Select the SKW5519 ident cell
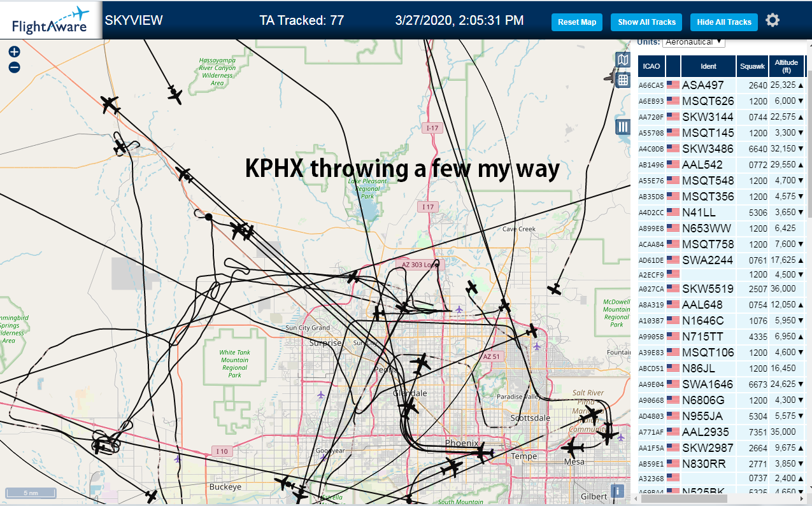Screen dimensions: 812x506 (708, 288)
